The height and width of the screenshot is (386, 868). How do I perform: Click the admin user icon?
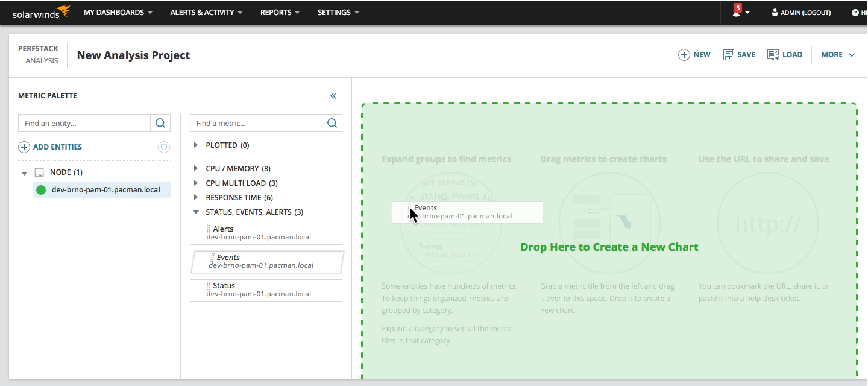775,13
